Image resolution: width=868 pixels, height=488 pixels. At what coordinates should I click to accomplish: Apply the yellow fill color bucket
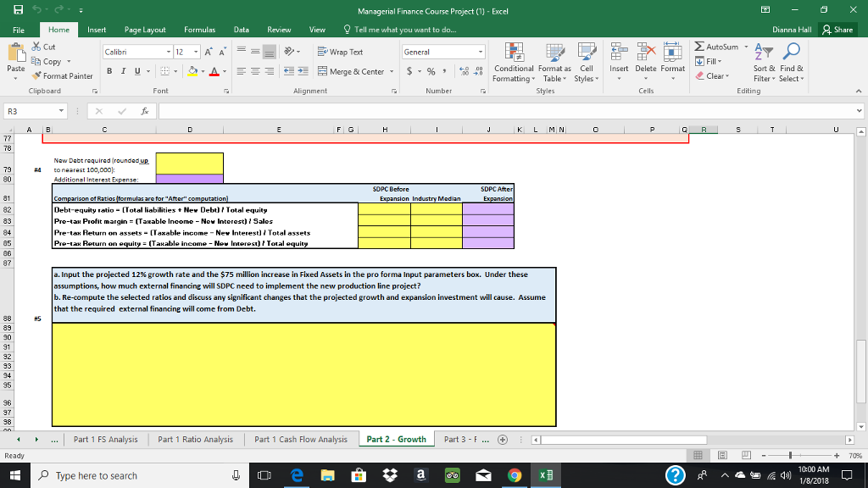(192, 71)
